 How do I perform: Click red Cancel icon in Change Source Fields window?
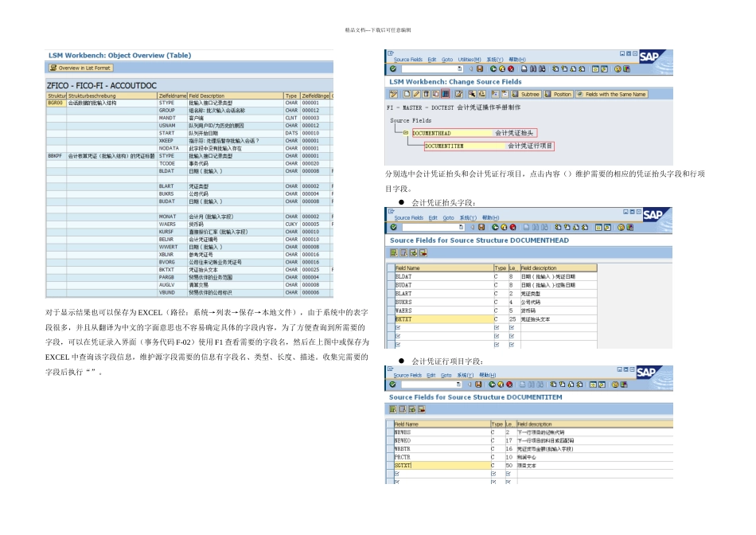point(511,69)
